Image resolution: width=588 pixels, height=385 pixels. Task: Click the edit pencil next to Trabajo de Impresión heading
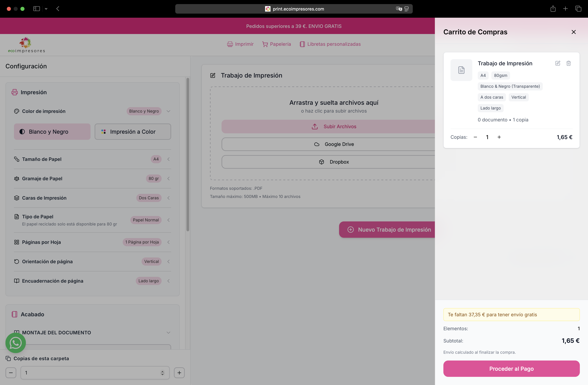pyautogui.click(x=213, y=75)
